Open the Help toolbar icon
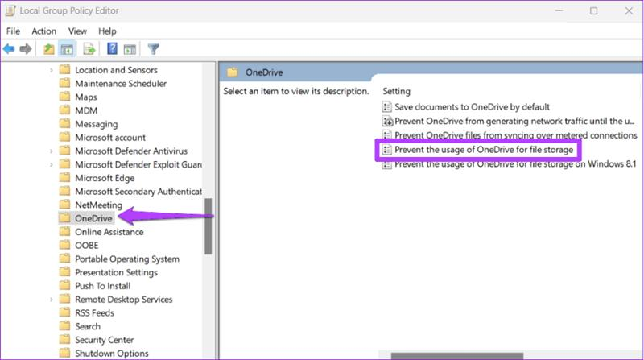644x360 pixels. (x=112, y=49)
